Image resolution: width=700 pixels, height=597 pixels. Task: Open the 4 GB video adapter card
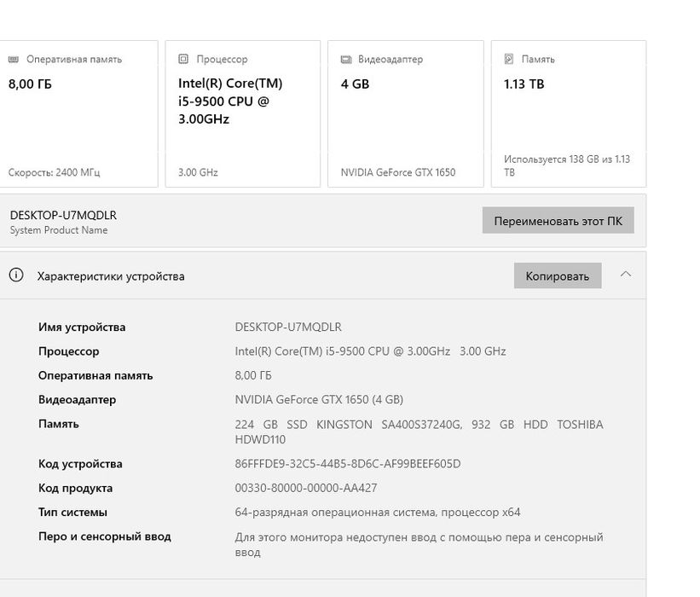click(x=405, y=119)
